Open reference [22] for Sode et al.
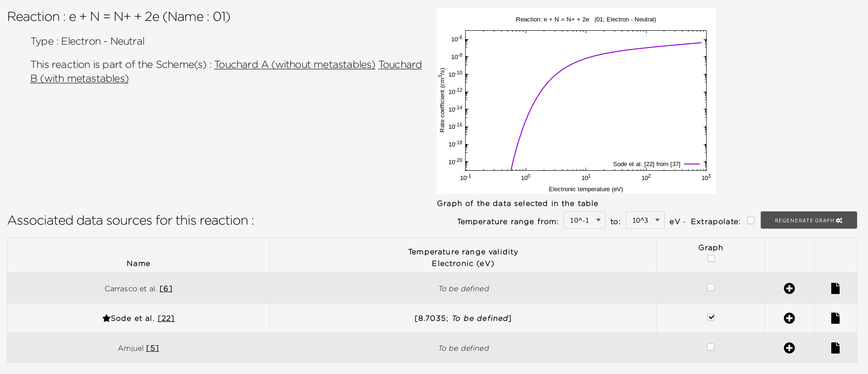The image size is (868, 374). (x=167, y=318)
